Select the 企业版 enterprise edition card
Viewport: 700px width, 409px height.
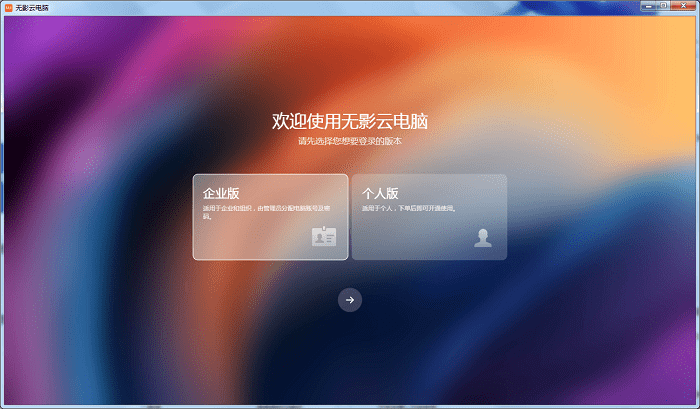pos(271,217)
